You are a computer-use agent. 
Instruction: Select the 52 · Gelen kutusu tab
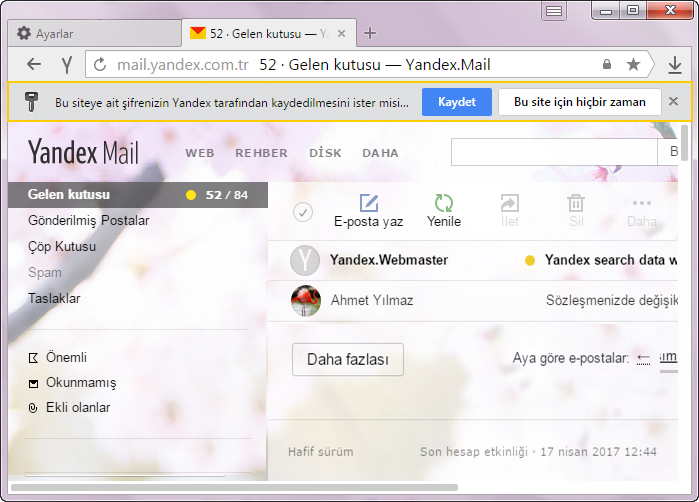click(269, 33)
